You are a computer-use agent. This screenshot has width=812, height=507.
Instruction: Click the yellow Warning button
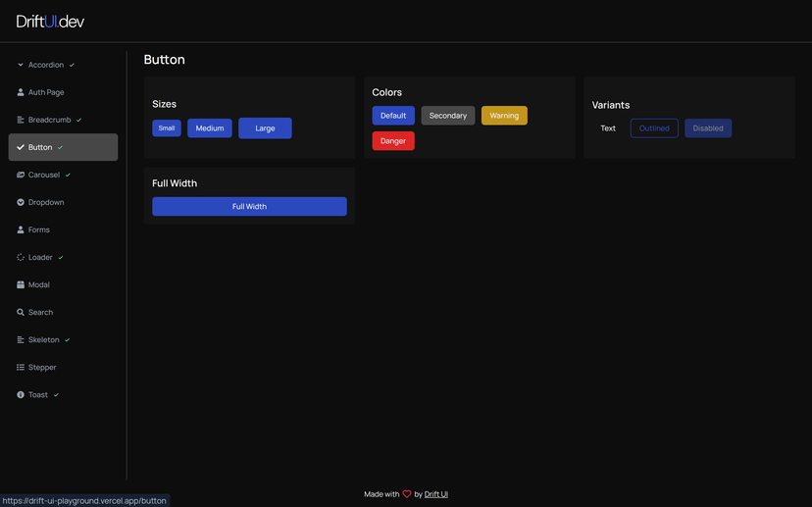point(504,116)
